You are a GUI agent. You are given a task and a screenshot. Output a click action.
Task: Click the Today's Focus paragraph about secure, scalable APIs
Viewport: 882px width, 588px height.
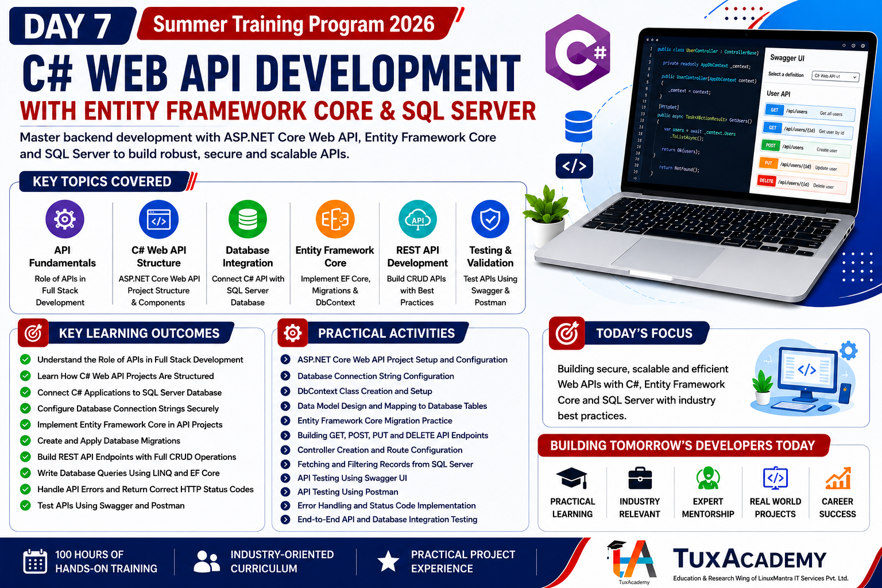[x=643, y=392]
